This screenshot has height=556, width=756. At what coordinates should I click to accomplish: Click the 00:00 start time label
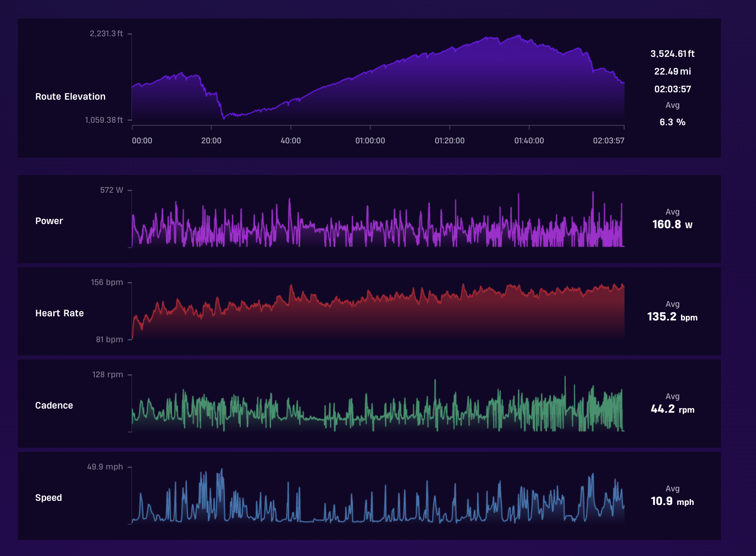coord(142,140)
